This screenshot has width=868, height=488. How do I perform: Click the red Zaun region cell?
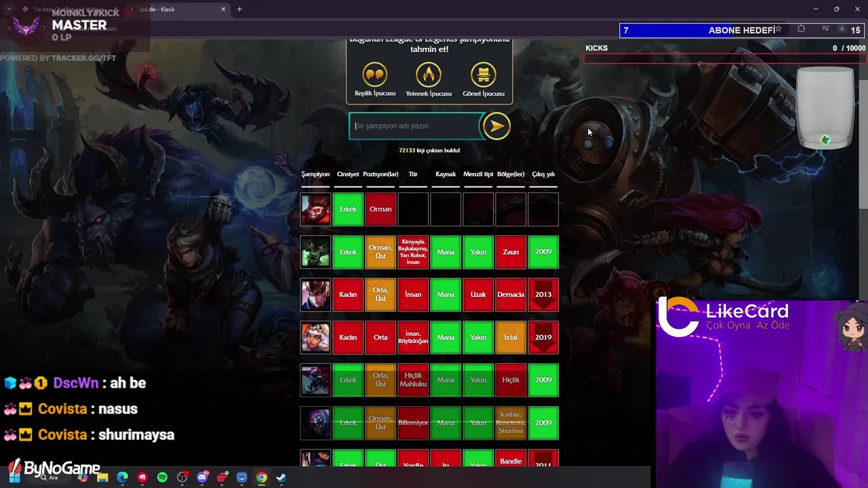511,252
